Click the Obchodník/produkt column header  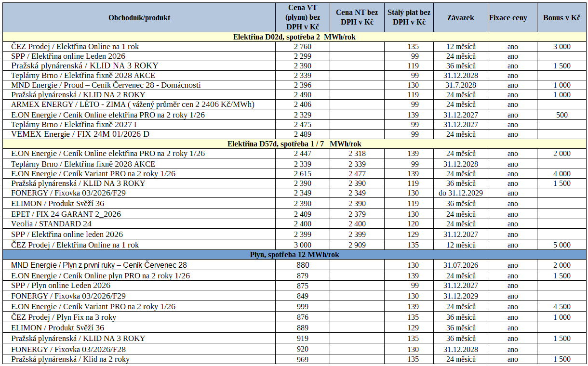139,18
